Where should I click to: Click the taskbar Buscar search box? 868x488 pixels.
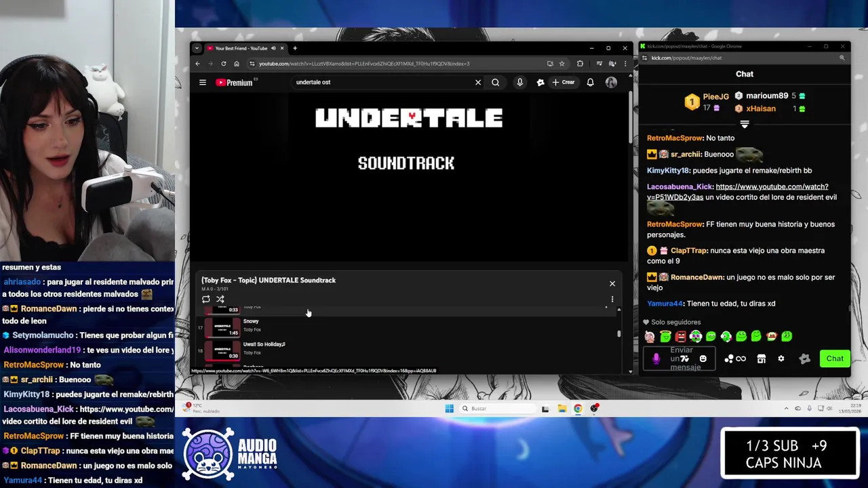pyautogui.click(x=498, y=409)
